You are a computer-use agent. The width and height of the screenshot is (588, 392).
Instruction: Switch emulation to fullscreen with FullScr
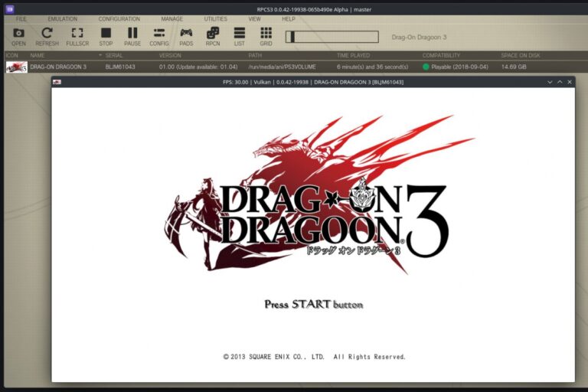pos(77,37)
